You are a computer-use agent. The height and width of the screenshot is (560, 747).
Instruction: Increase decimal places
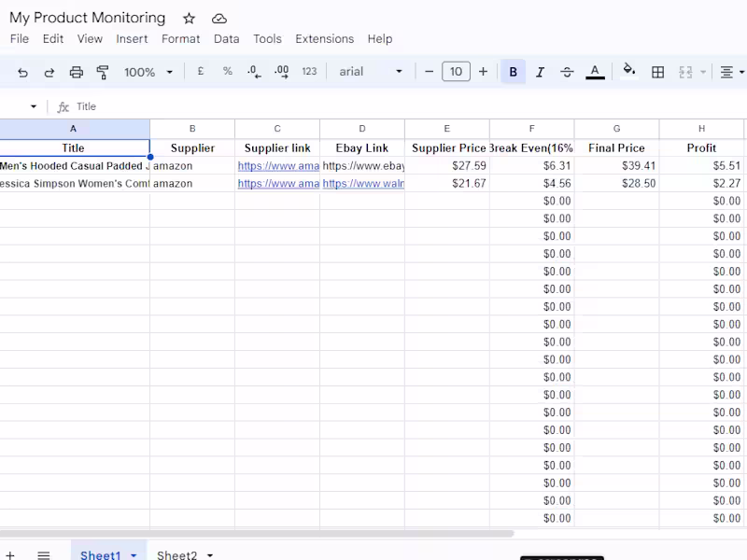[282, 72]
